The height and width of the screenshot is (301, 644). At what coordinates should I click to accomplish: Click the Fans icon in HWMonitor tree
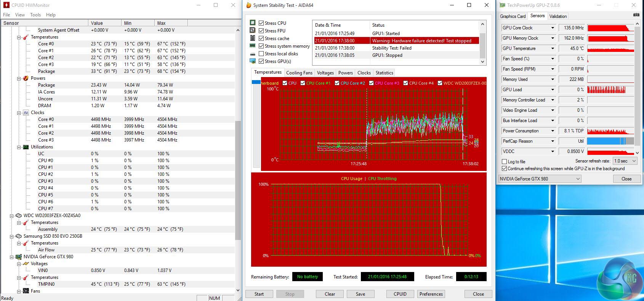pos(26,291)
